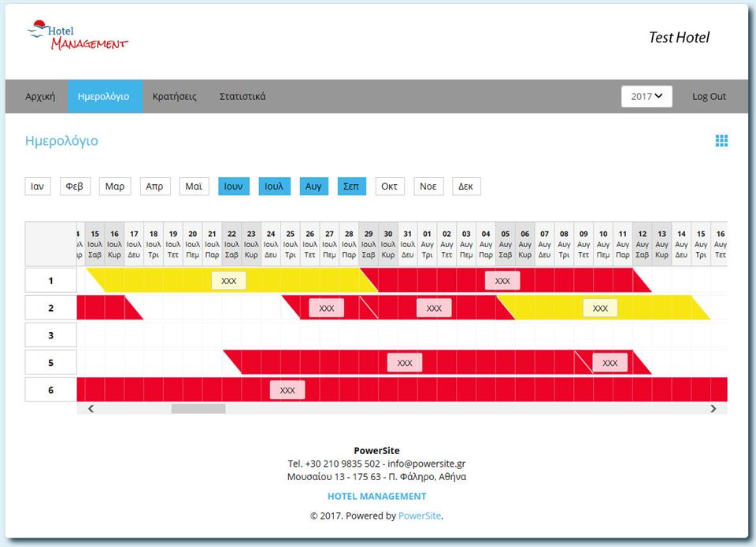This screenshot has height=547, width=756.
Task: Click the Hotel Management logo
Action: [77, 37]
